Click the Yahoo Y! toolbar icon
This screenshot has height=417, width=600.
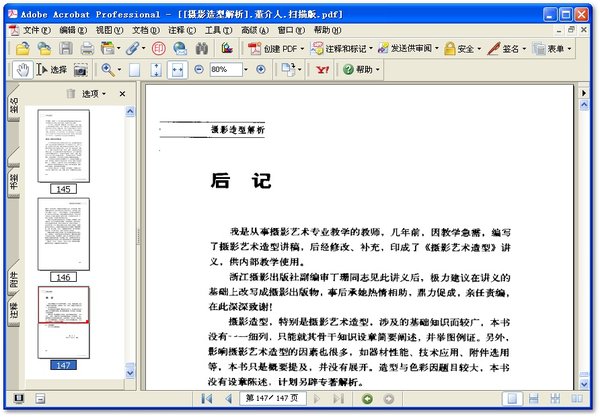322,70
